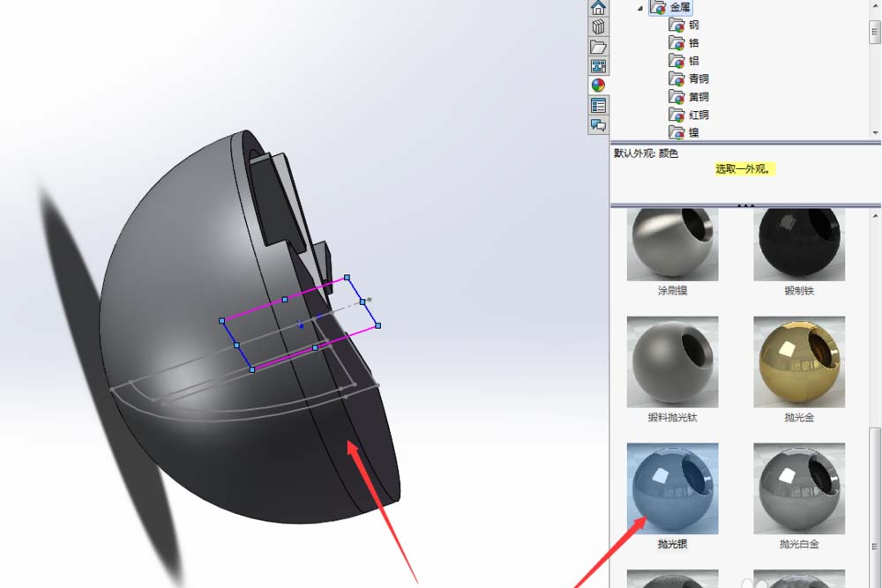This screenshot has width=882, height=588.
Task: Pick the 抛光金 gold appearance thumbnail
Action: [799, 362]
